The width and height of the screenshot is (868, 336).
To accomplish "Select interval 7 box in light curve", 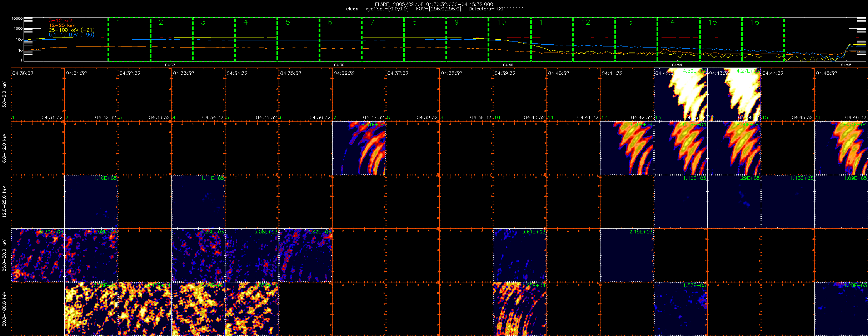I will coord(383,39).
